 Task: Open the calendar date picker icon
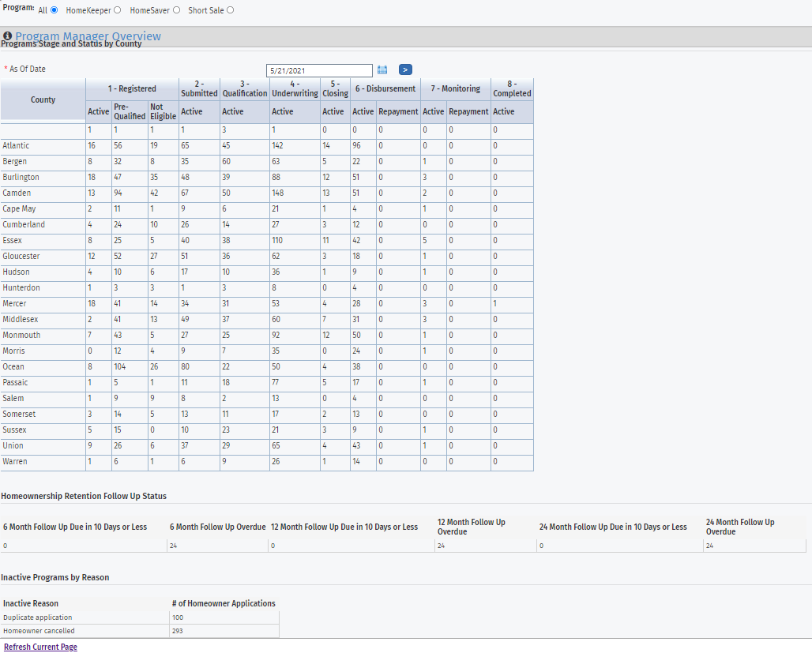tap(382, 70)
